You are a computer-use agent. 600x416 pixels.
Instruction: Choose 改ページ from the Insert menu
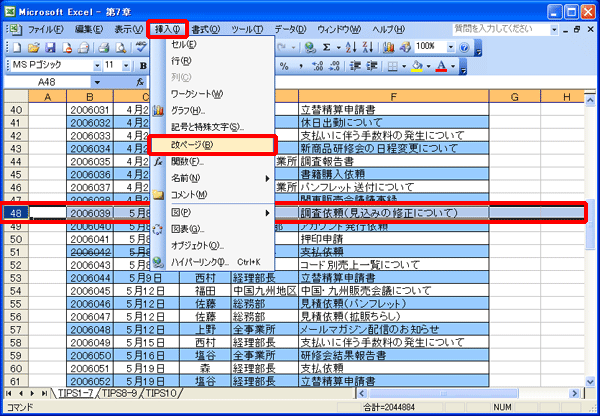[212, 145]
